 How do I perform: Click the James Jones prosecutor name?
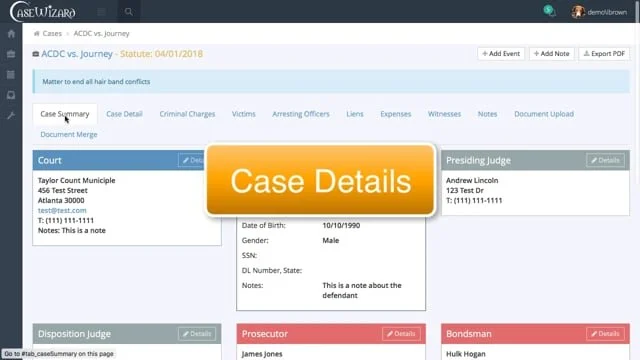click(262, 354)
